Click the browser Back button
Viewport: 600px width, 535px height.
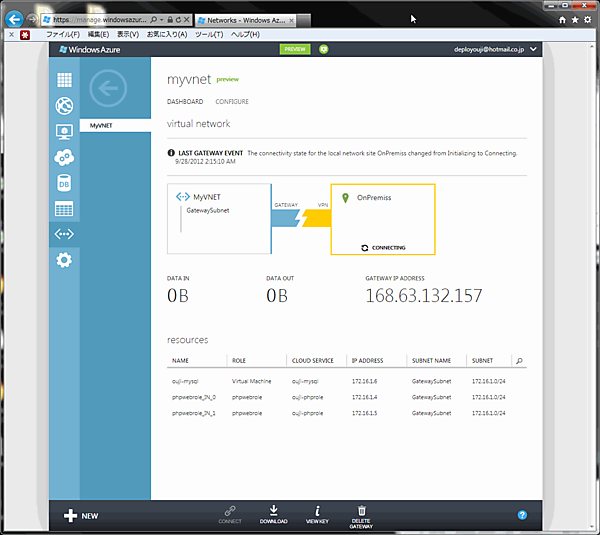(x=15, y=20)
